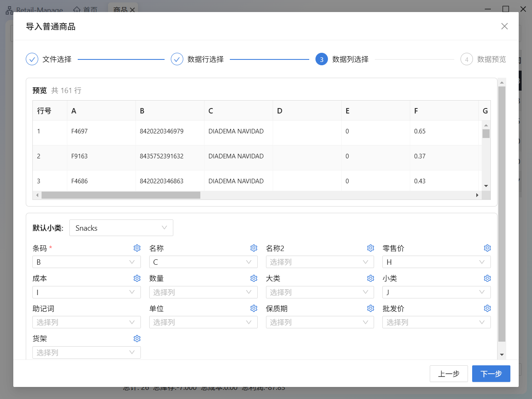This screenshot has height=399, width=532.
Task: Click the DIADEMA NAVIDAD cell in row 2
Action: (x=236, y=156)
